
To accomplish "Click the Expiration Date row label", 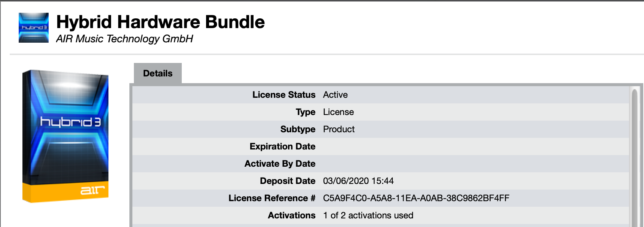I will (x=282, y=146).
